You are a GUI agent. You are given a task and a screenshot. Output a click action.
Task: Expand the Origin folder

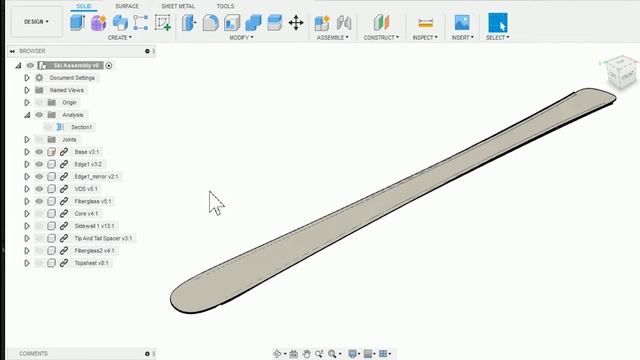[27, 102]
